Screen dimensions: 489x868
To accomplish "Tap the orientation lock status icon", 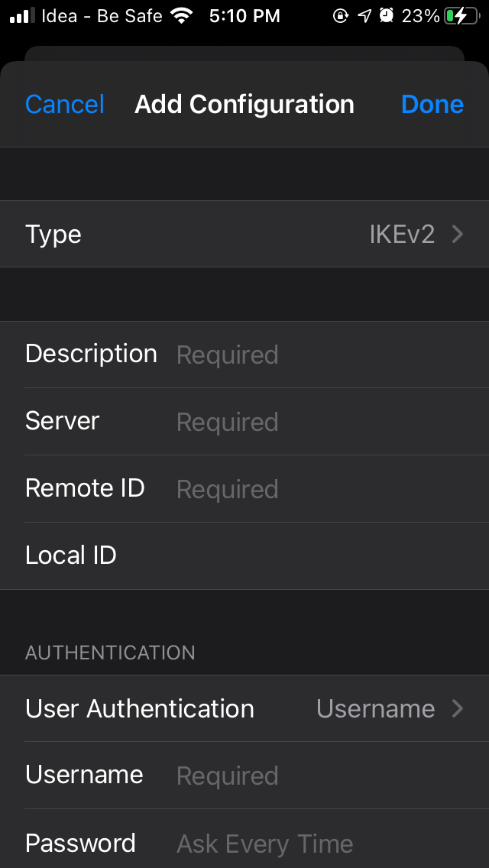I will pos(341,15).
